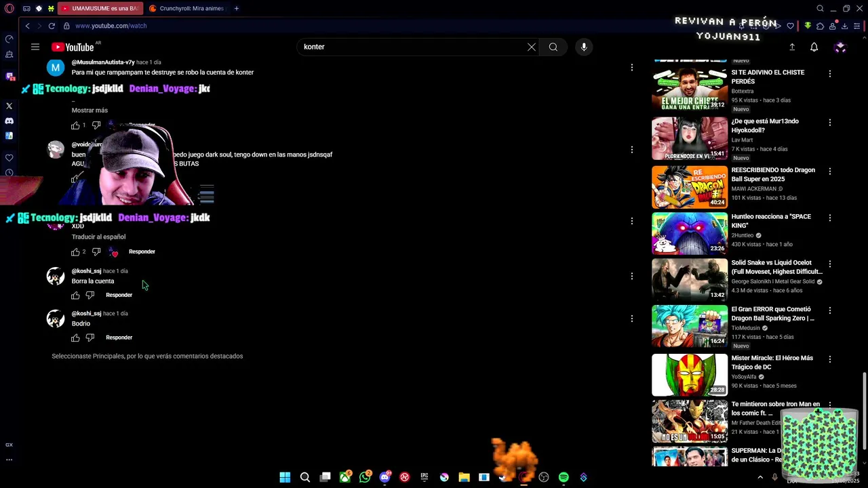The width and height of the screenshot is (868, 488).
Task: Open X (Twitter) in Opera sidebar
Action: point(9,106)
